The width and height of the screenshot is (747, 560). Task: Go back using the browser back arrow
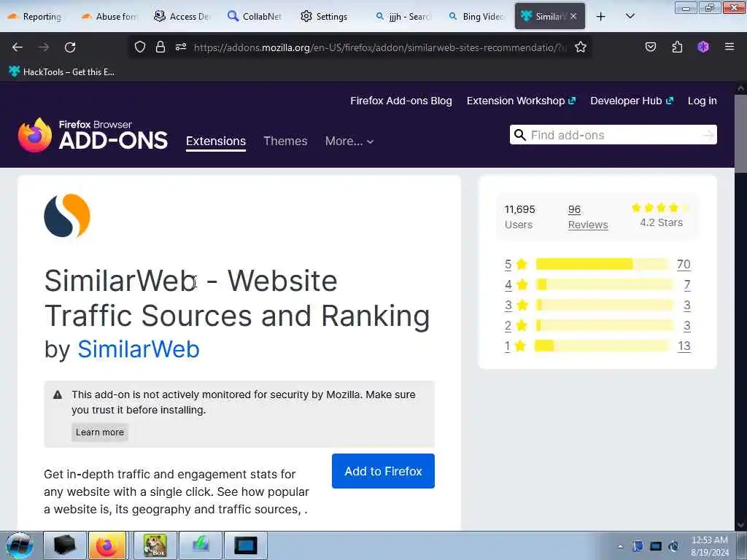point(18,47)
